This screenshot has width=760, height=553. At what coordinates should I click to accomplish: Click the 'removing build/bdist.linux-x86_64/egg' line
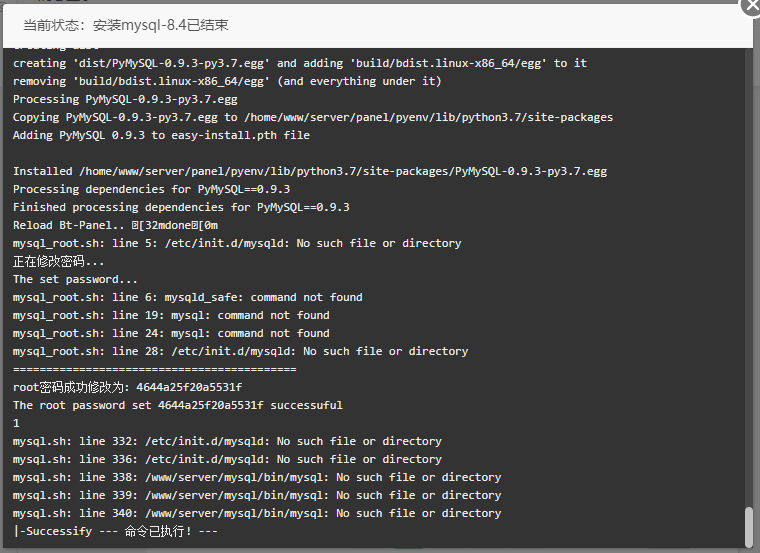click(227, 81)
